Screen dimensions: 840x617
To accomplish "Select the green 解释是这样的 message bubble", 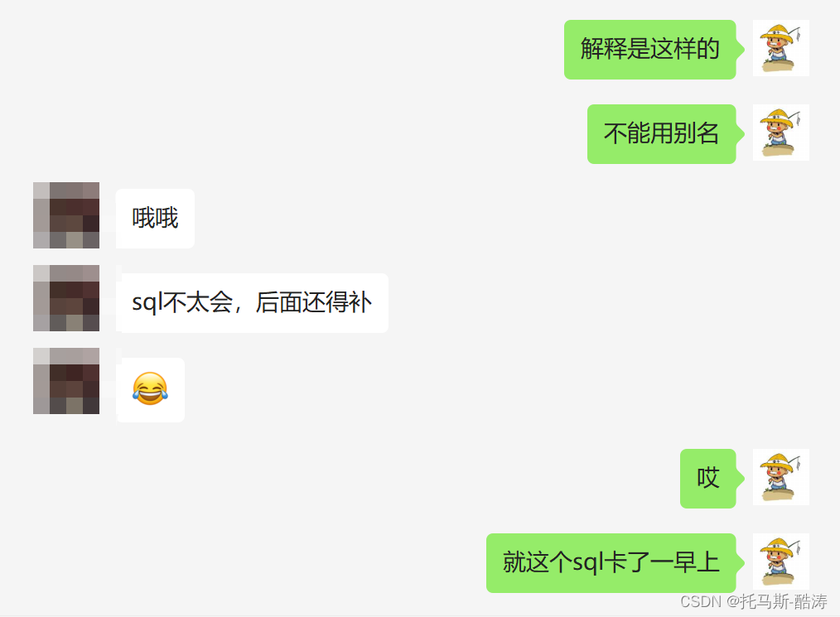I will pos(649,50).
